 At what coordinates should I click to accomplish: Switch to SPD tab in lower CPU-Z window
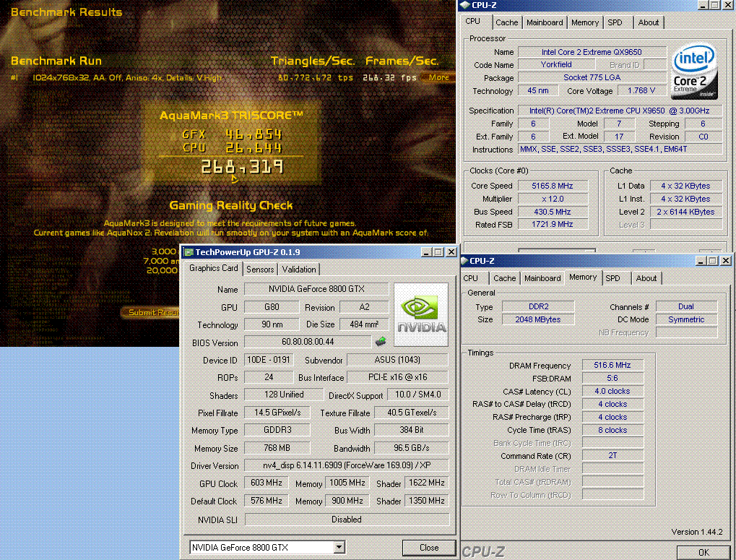612,278
